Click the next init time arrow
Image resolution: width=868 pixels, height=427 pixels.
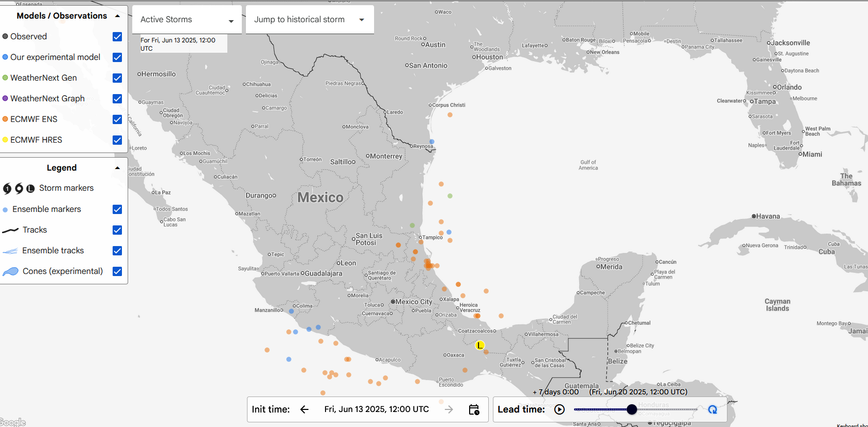448,409
